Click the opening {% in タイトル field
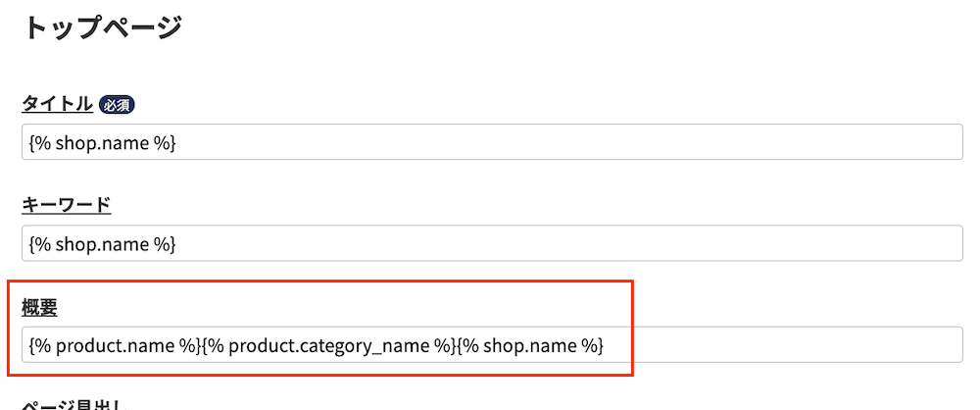 click(x=39, y=143)
